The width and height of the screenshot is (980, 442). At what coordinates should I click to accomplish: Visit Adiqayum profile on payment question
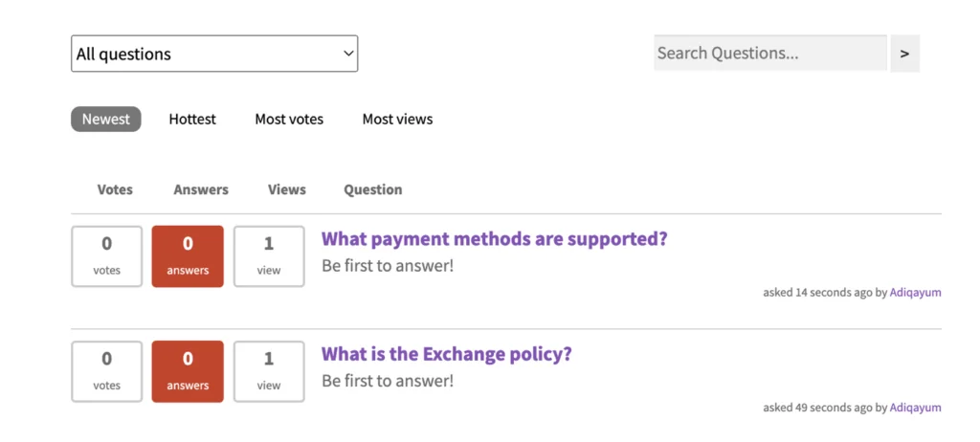tap(915, 293)
